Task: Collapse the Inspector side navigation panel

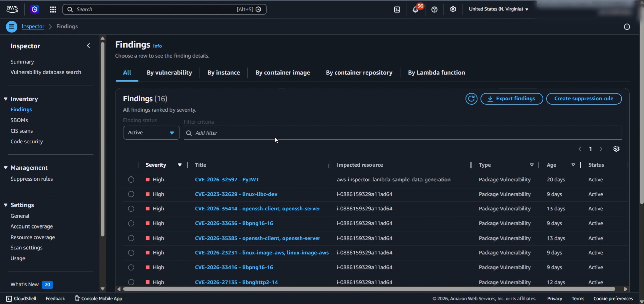Action: coord(88,46)
